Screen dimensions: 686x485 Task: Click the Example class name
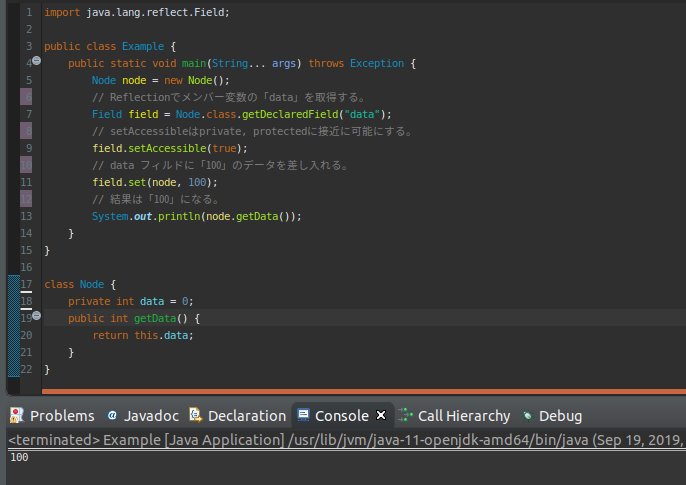click(143, 46)
